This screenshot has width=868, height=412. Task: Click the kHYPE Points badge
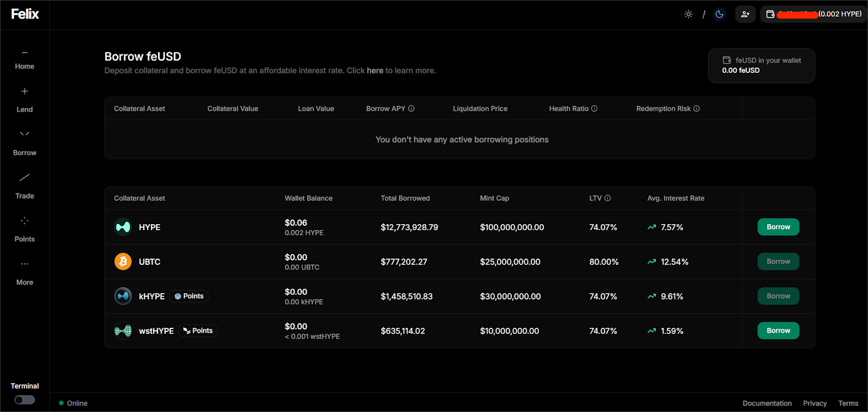coord(189,296)
